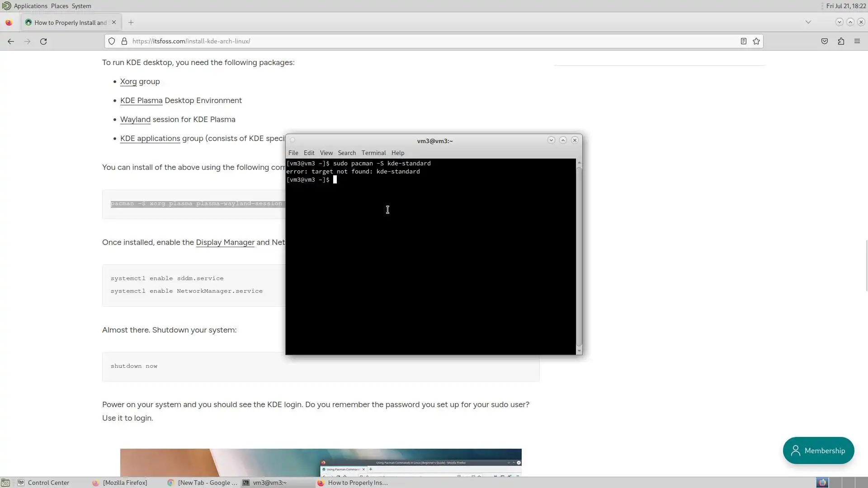
Task: Open the Applications menu in top panel
Action: (30, 6)
